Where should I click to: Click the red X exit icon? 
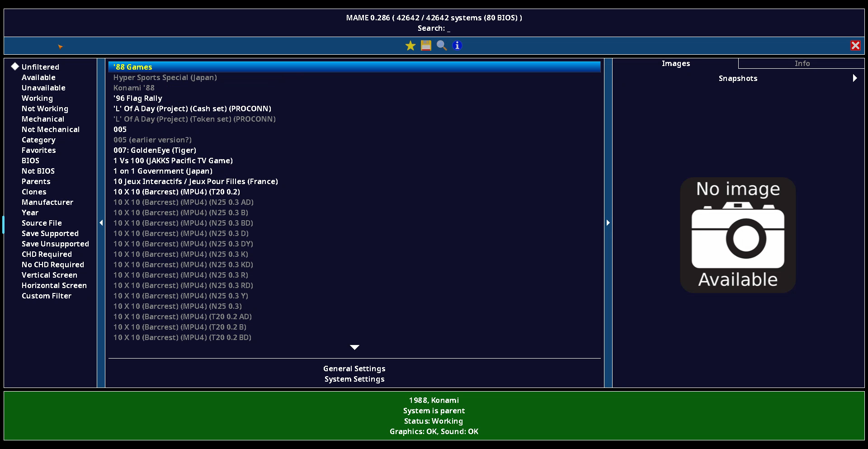click(x=855, y=46)
